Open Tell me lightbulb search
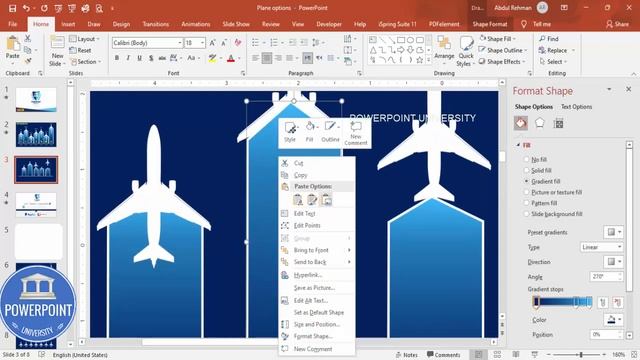 pyautogui.click(x=524, y=24)
